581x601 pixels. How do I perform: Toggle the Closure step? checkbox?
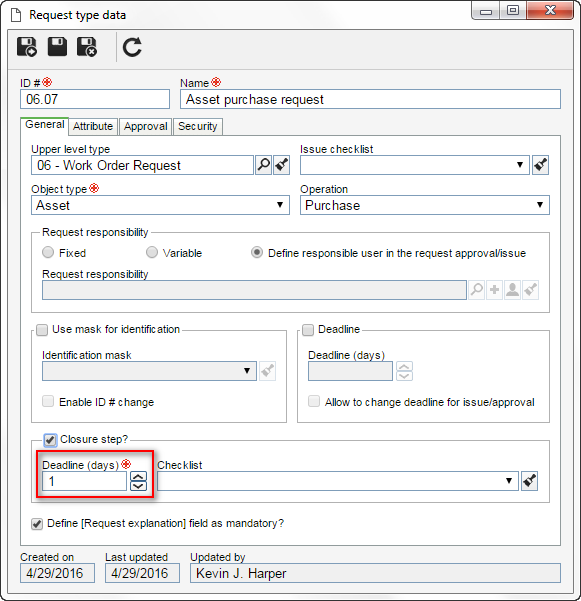[x=50, y=440]
